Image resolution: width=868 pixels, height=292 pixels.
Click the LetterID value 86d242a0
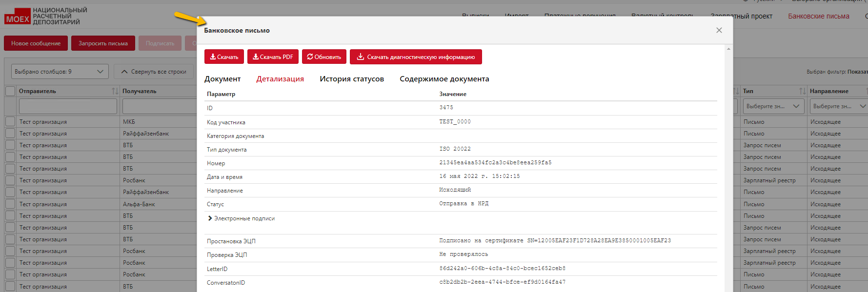[502, 269]
